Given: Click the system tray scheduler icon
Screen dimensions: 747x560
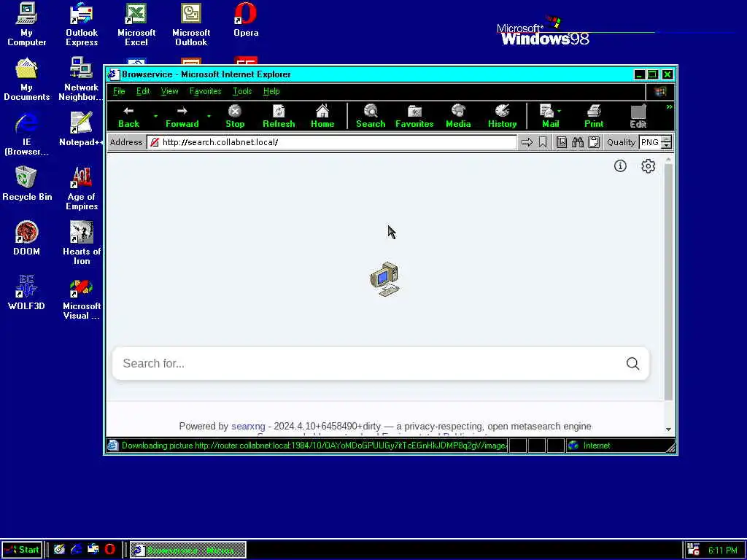Looking at the screenshot, I should click(694, 550).
